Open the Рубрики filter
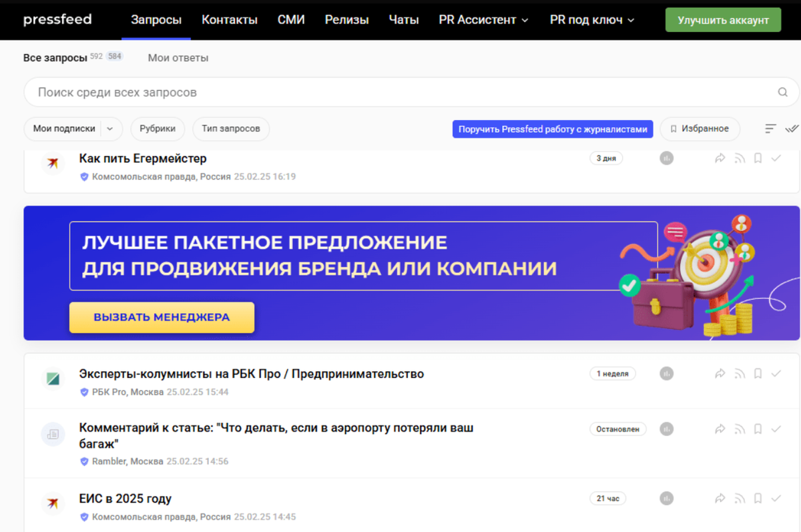This screenshot has width=801, height=532. point(158,128)
